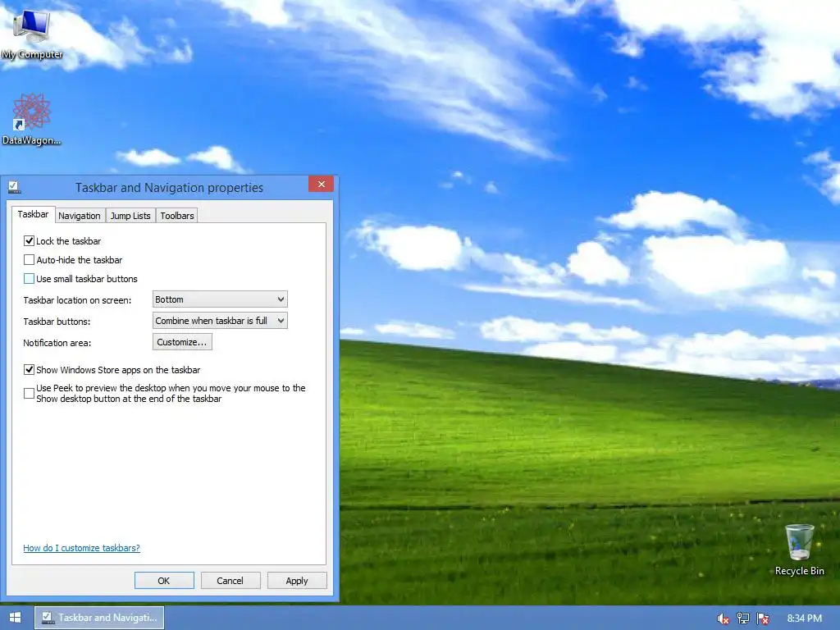The image size is (840, 630).
Task: Switch to the Taskbar tab
Action: 33,214
